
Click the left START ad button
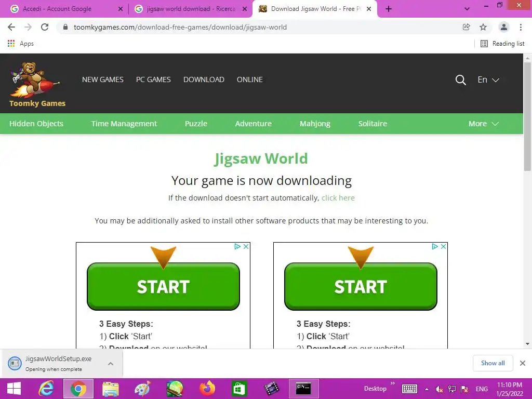pyautogui.click(x=163, y=286)
